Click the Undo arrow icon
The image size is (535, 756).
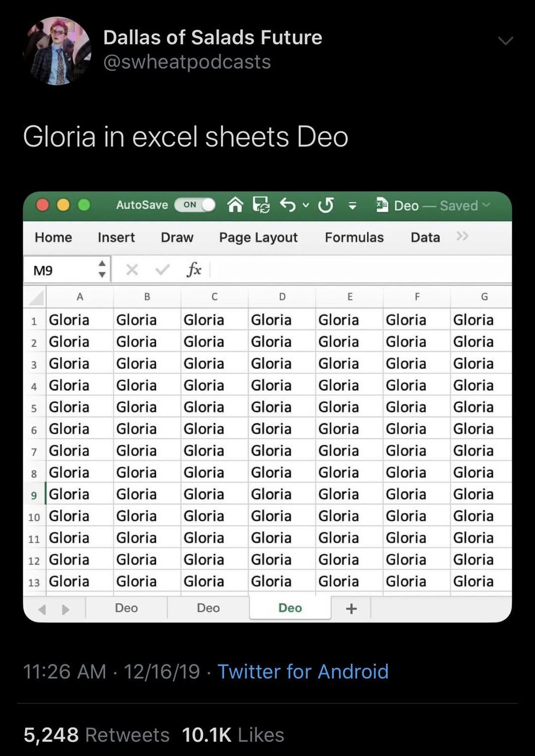(x=288, y=204)
